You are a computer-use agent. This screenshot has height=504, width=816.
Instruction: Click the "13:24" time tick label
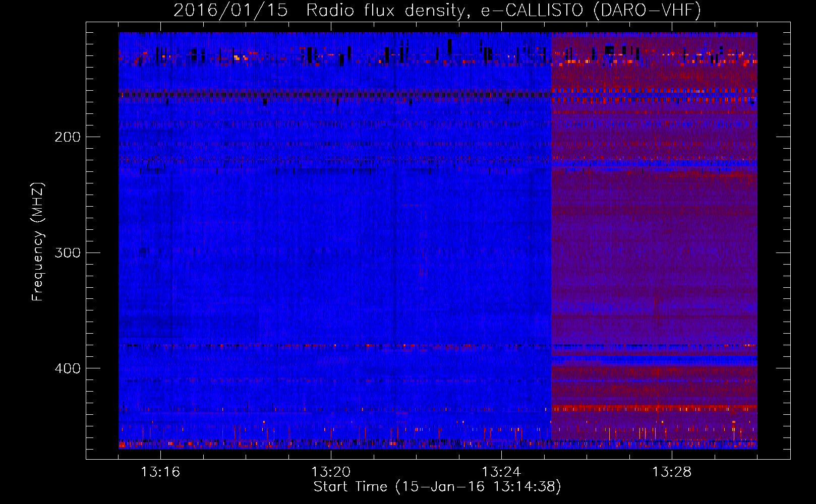501,472
